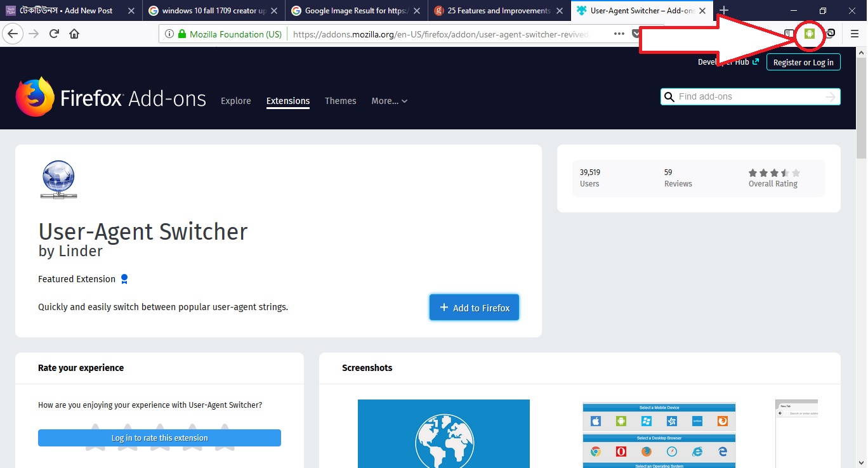
Task: Submit add-on search with the arrow
Action: click(830, 97)
